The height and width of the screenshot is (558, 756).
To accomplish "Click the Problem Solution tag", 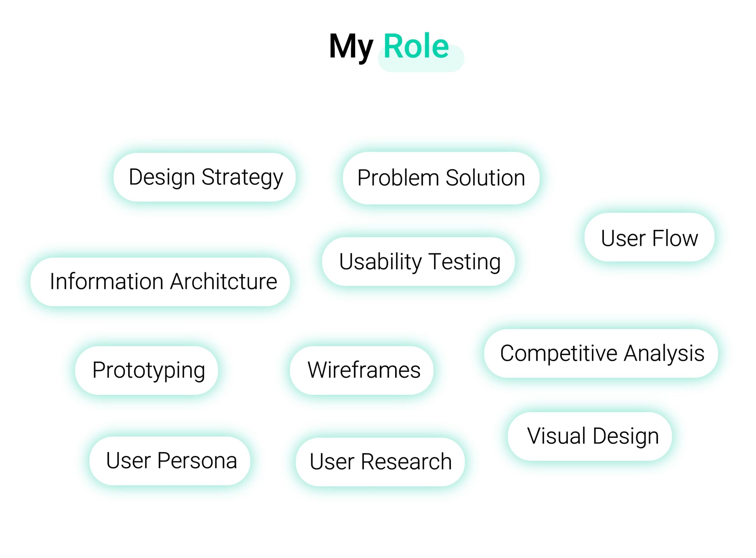I will pyautogui.click(x=441, y=178).
